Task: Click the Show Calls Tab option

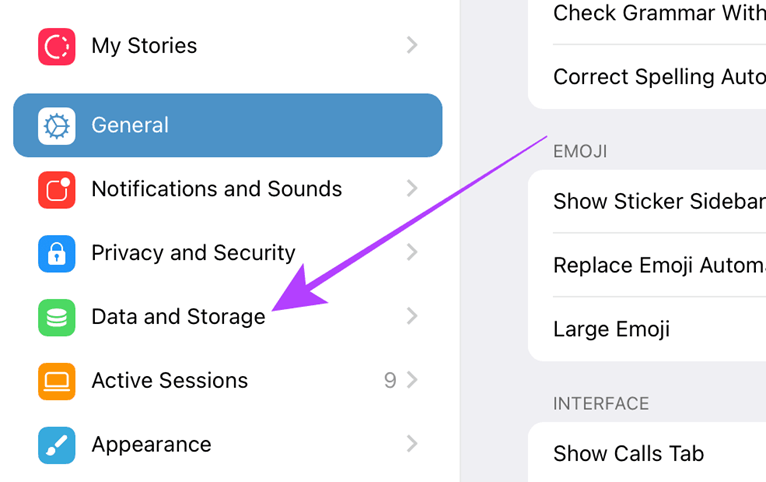Action: 647,452
